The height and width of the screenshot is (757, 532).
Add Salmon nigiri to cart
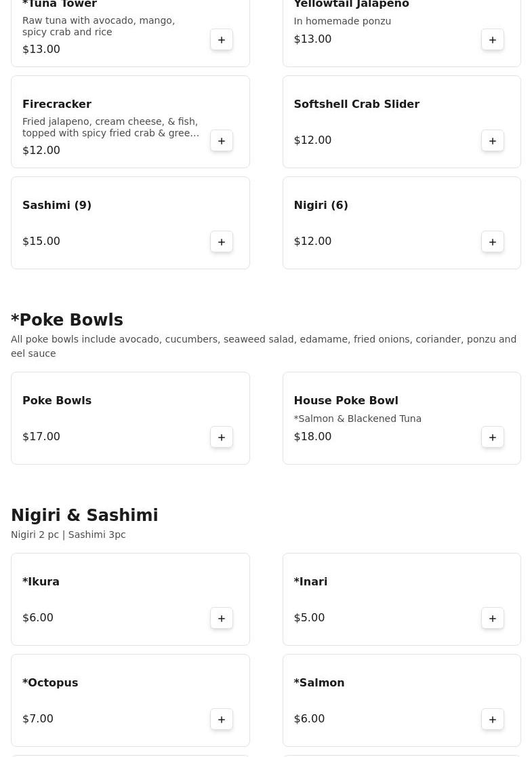tap(493, 720)
